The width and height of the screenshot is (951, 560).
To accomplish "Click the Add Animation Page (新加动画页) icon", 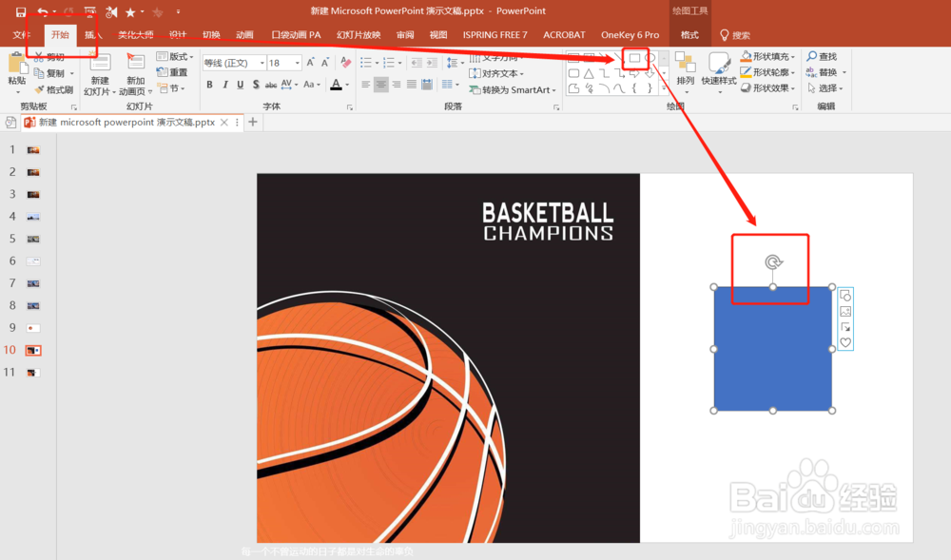I will [135, 63].
